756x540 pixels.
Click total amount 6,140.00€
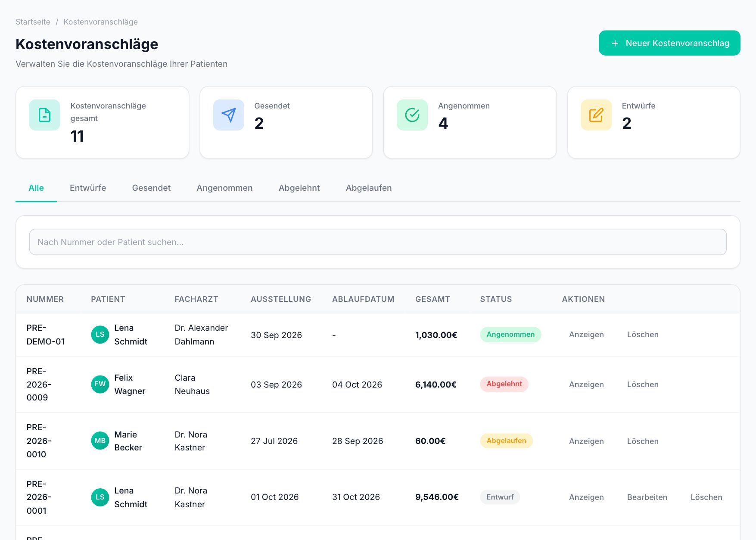[436, 385]
